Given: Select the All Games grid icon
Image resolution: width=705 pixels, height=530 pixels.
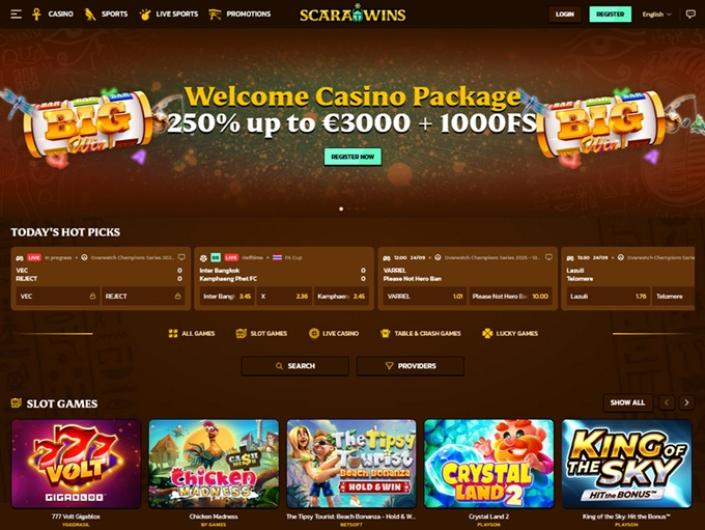Looking at the screenshot, I should point(173,333).
